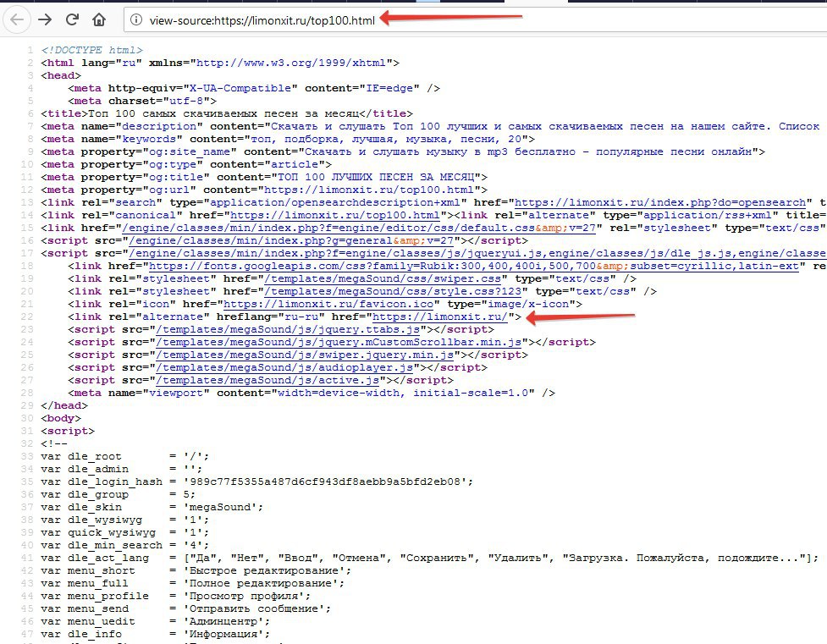
Task: Click the 'Просмотр профиля' string
Action: (244, 596)
